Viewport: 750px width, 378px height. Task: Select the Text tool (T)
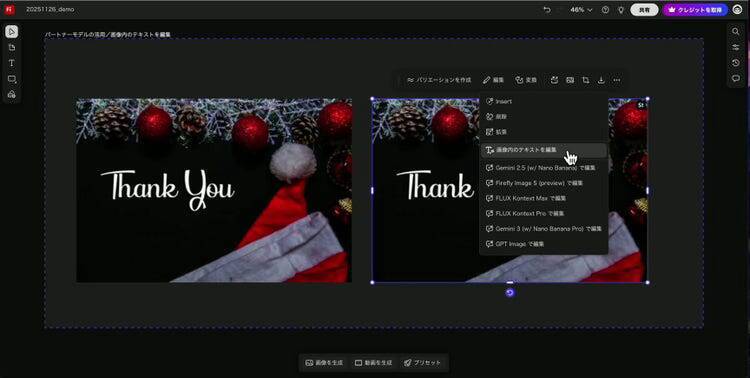coord(12,63)
